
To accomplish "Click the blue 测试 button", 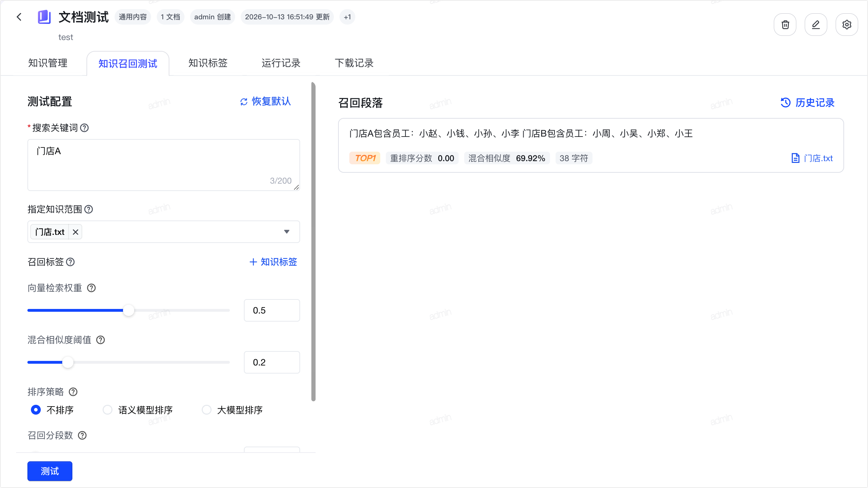I will pyautogui.click(x=50, y=471).
